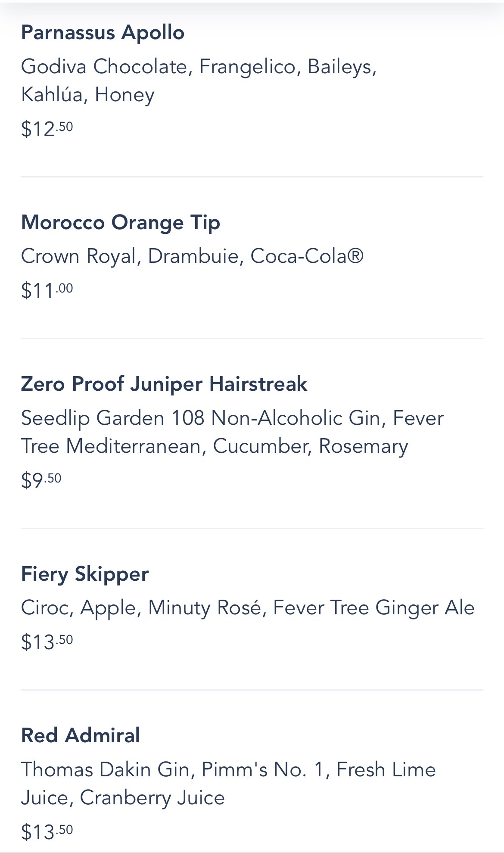Tap Tree Mediterranean, Cucumber, Rosemary text line
The width and height of the screenshot is (504, 853).
(x=215, y=446)
